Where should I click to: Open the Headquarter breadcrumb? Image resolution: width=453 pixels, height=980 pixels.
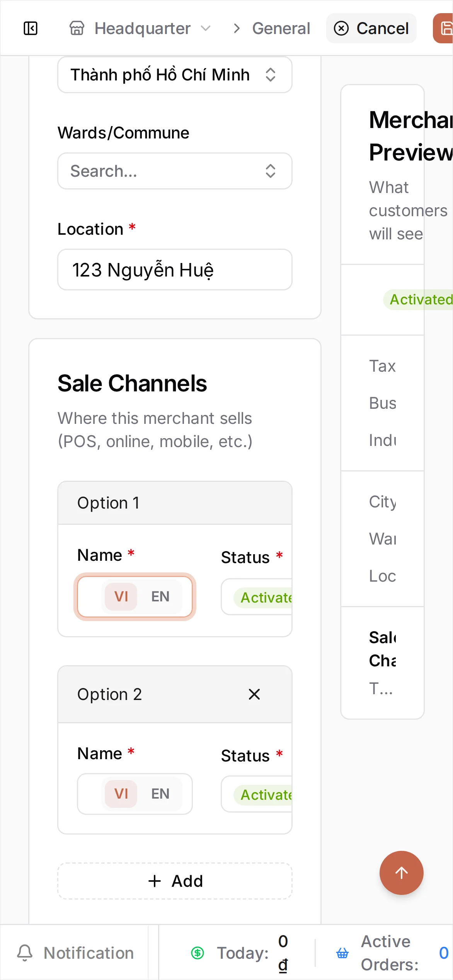[x=143, y=28]
